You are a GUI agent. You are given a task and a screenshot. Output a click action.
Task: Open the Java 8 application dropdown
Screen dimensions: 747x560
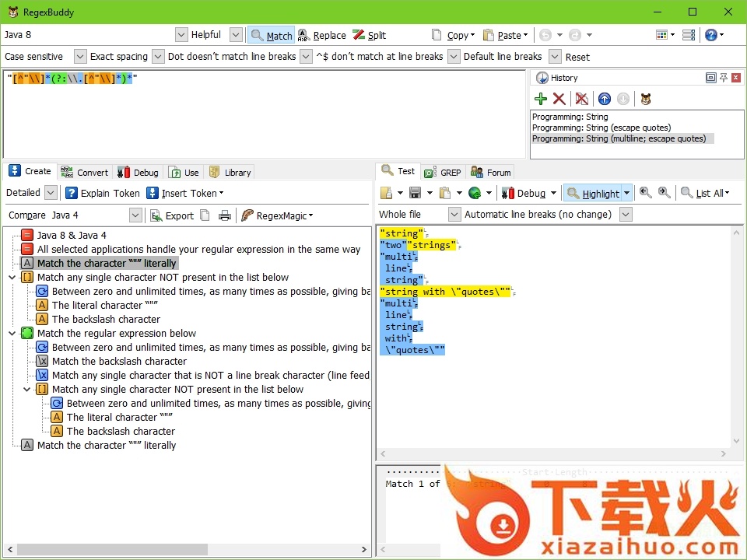tap(181, 35)
